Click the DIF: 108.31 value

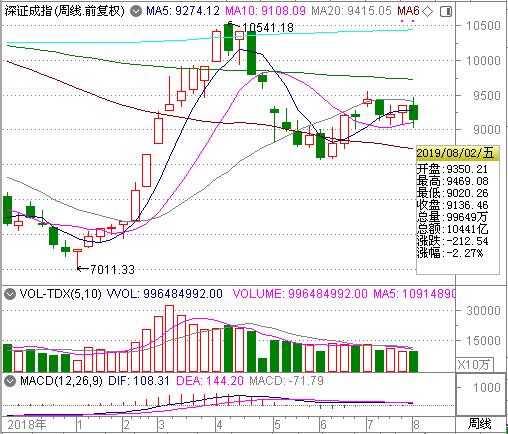[x=139, y=381]
